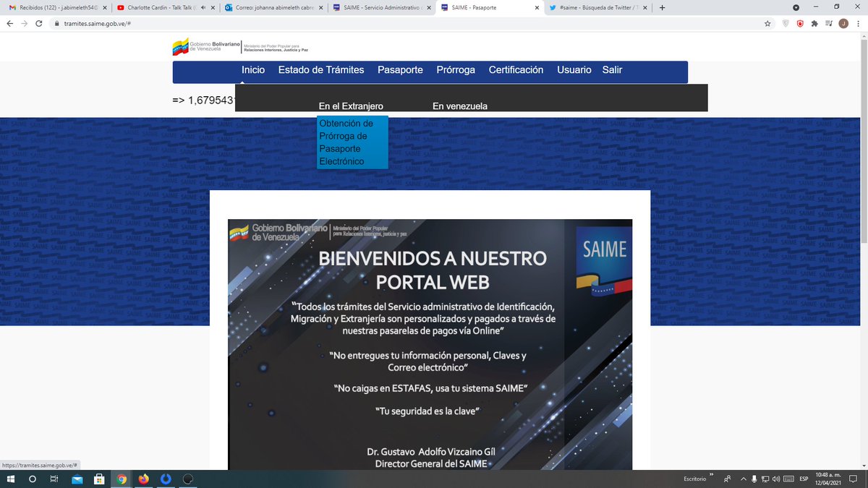Switch to SAIME Servicio Administrativo tab
868x488 pixels.
tap(380, 7)
